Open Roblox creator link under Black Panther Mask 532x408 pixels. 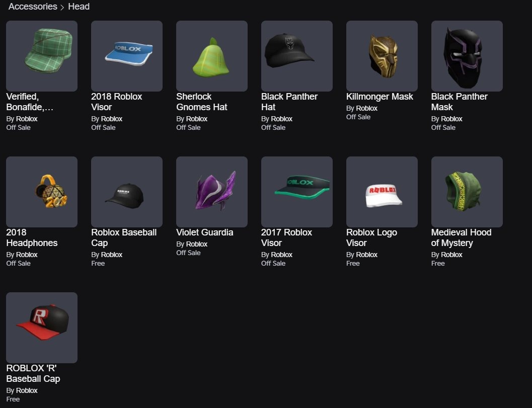pos(451,119)
